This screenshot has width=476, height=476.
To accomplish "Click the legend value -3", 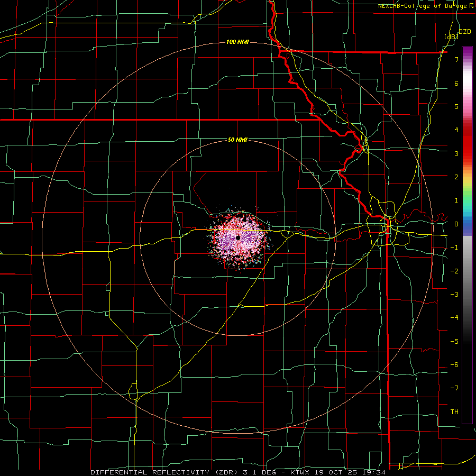I will tap(455, 294).
